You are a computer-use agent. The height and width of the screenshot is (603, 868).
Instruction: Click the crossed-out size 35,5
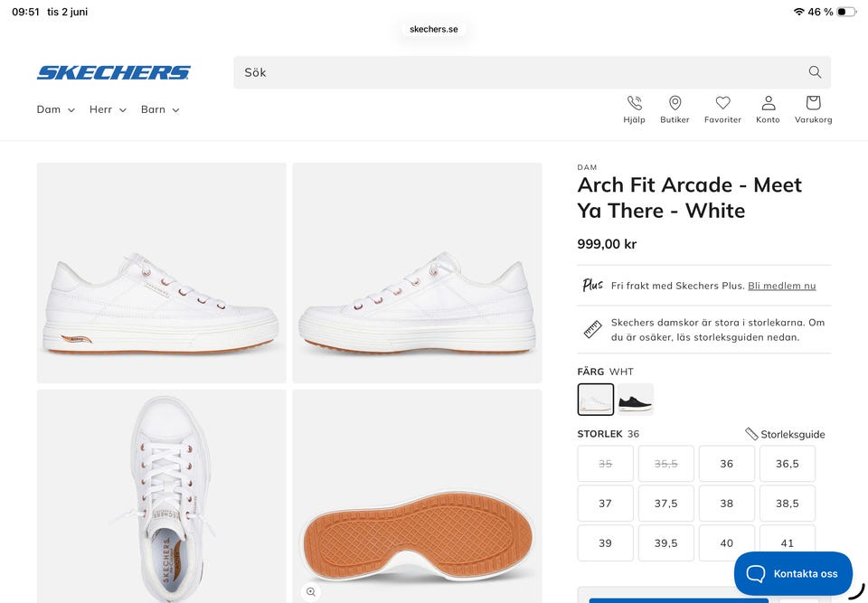[665, 464]
